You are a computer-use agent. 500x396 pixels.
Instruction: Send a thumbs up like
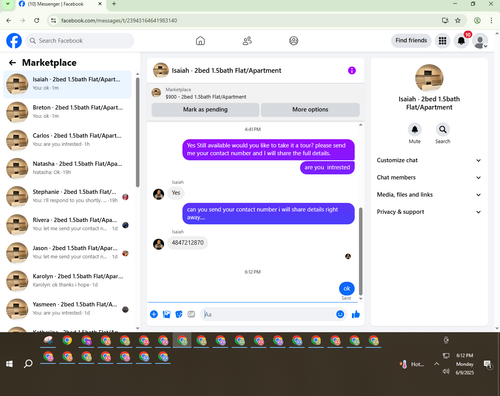356,314
